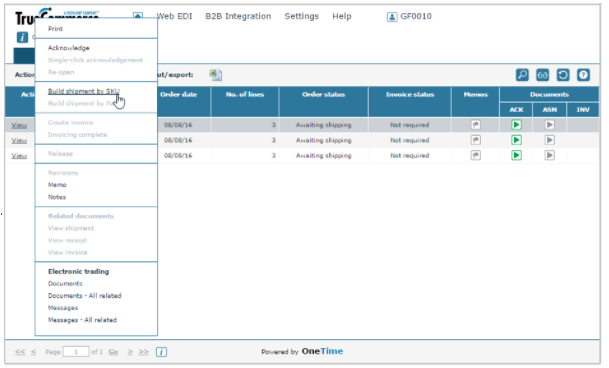This screenshot has width=609, height=368.
Task: Open the search magnifier icon in toolbar
Action: point(522,75)
